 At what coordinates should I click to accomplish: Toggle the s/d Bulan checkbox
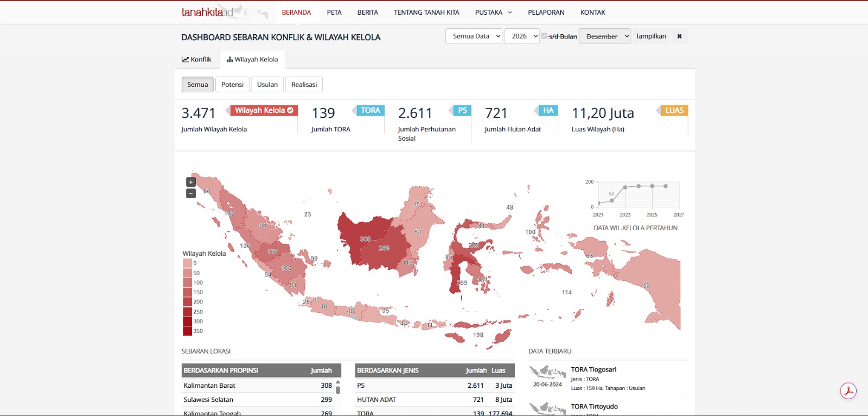click(544, 36)
